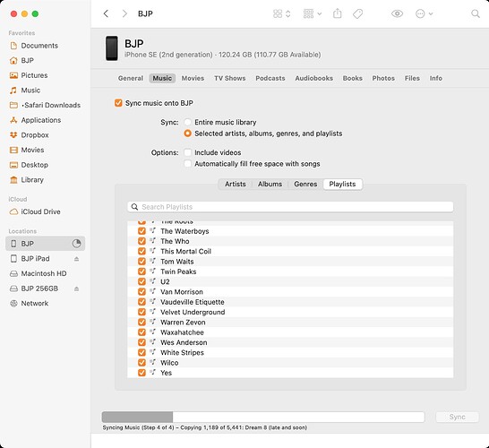Enable Include videos
Screen dimensions: 489x448
point(187,152)
